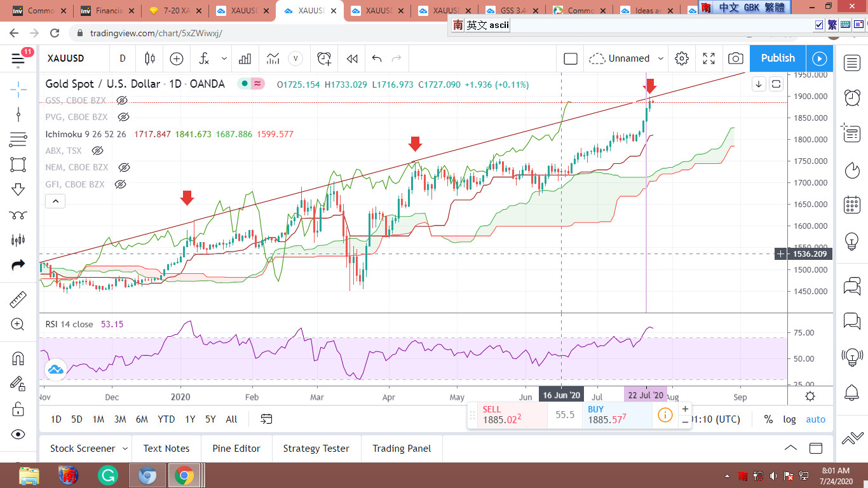Screen dimensions: 868x488
Task: Switch to the Pine Editor tab
Action: 236,449
